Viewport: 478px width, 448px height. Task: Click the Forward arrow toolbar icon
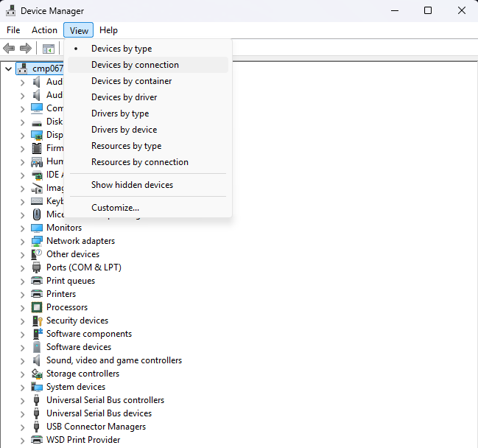[26, 48]
